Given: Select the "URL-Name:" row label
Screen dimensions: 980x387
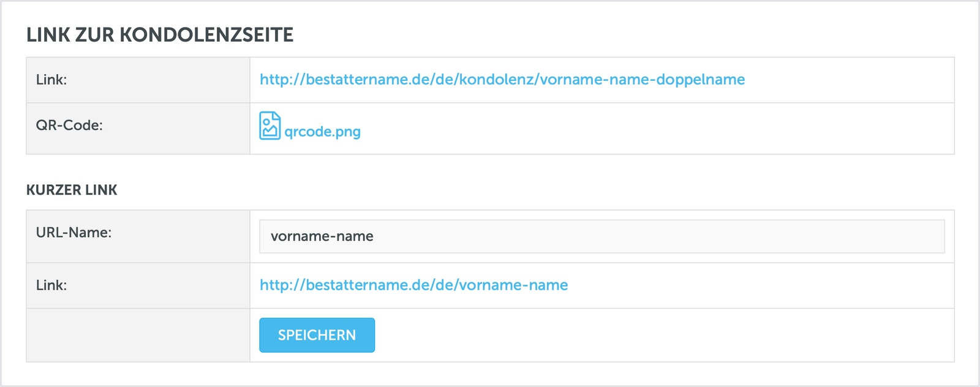Looking at the screenshot, I should (73, 233).
